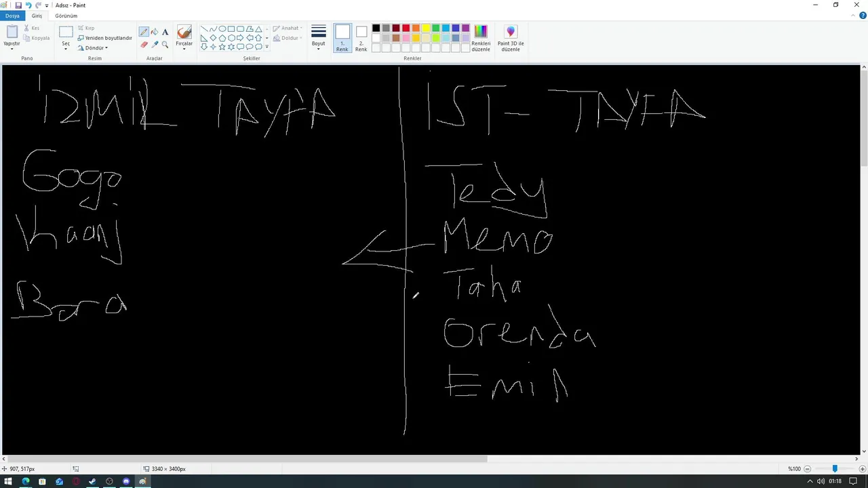Viewport: 868px width, 488px height.
Task: Click the Kes (cut) button
Action: click(x=31, y=28)
